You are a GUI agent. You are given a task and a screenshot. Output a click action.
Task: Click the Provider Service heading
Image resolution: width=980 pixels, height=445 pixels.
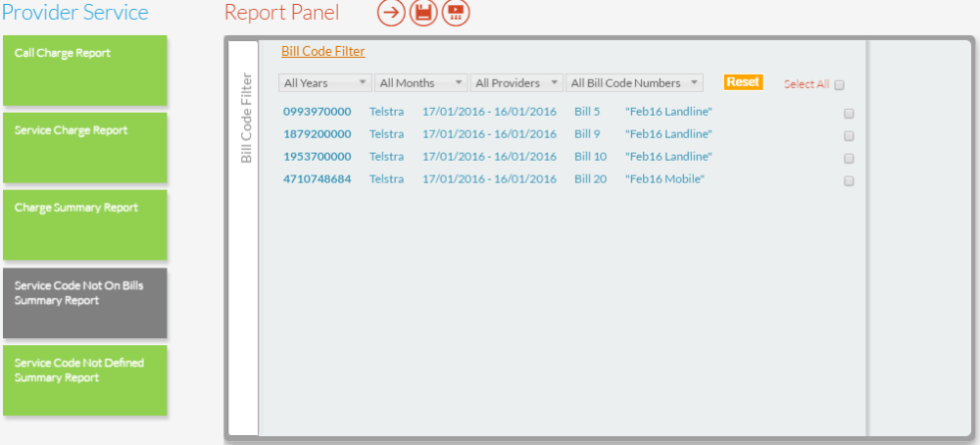pyautogui.click(x=75, y=13)
